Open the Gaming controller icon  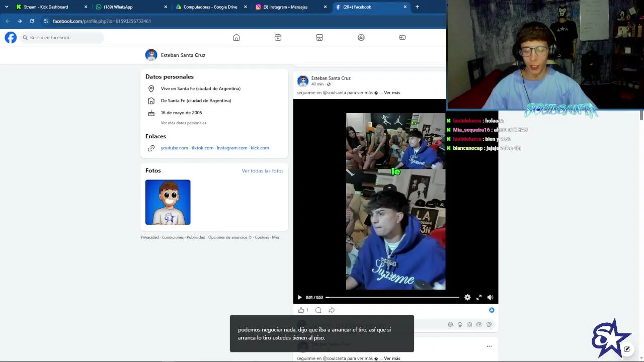[403, 38]
